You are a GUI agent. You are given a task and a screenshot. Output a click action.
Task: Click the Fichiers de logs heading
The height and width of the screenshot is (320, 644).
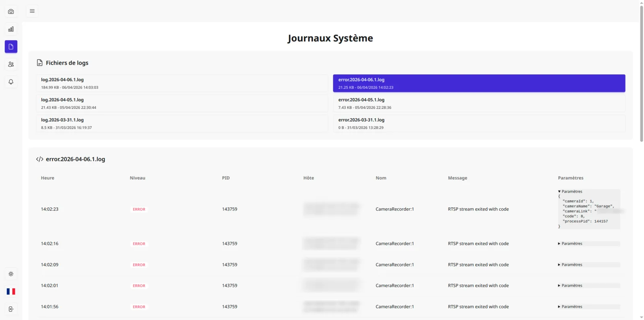67,63
